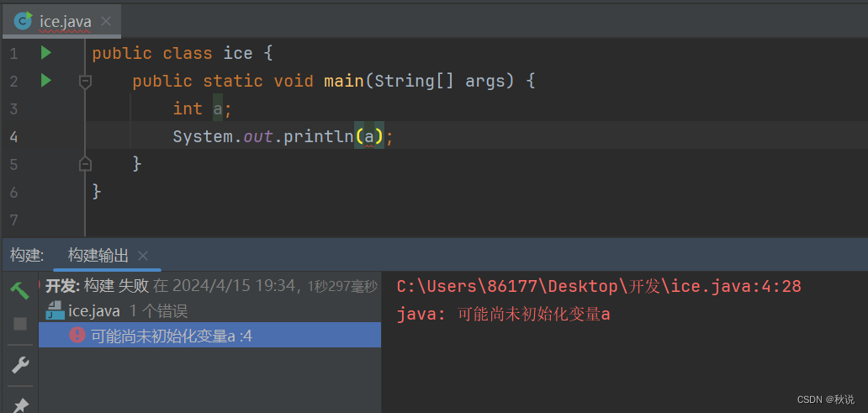Collapse main method fold marker on line 2

[x=85, y=82]
